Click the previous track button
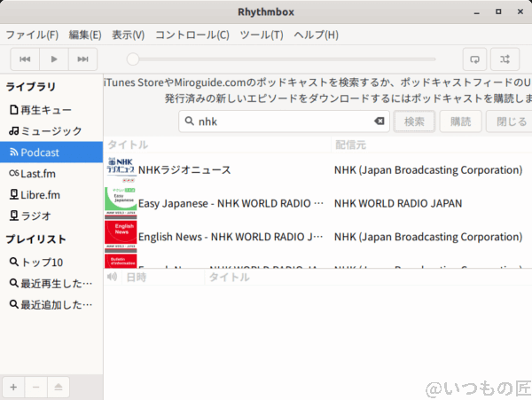 (25, 59)
